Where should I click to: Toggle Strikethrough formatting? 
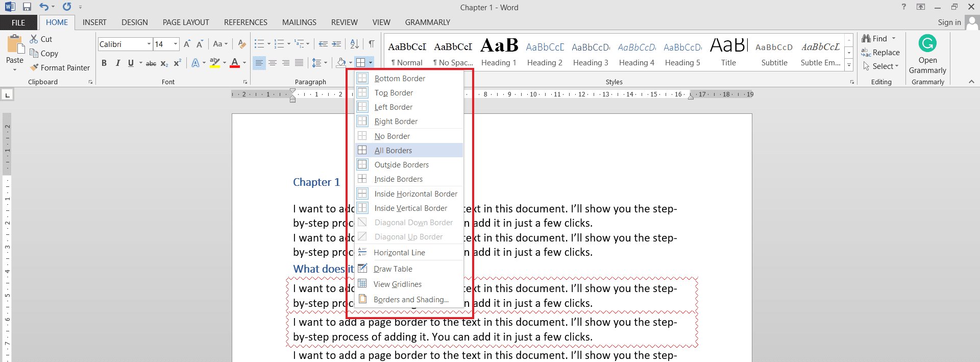pyautogui.click(x=151, y=63)
